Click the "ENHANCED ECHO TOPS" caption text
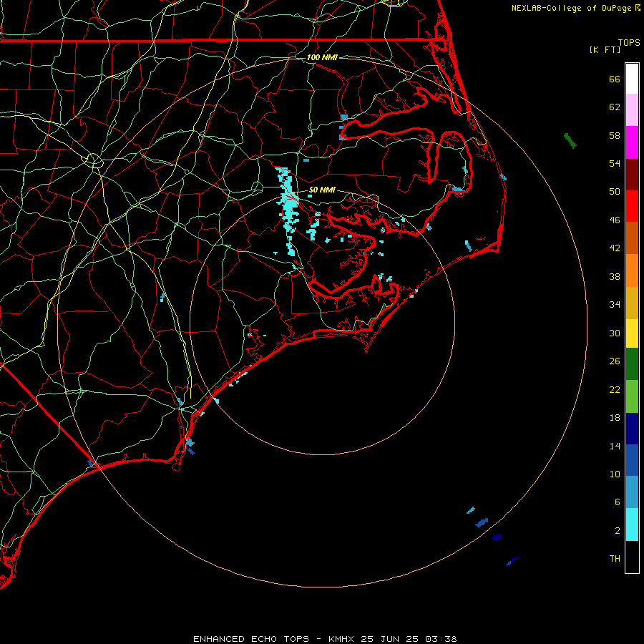Image resolution: width=644 pixels, height=644 pixels. pos(251,639)
